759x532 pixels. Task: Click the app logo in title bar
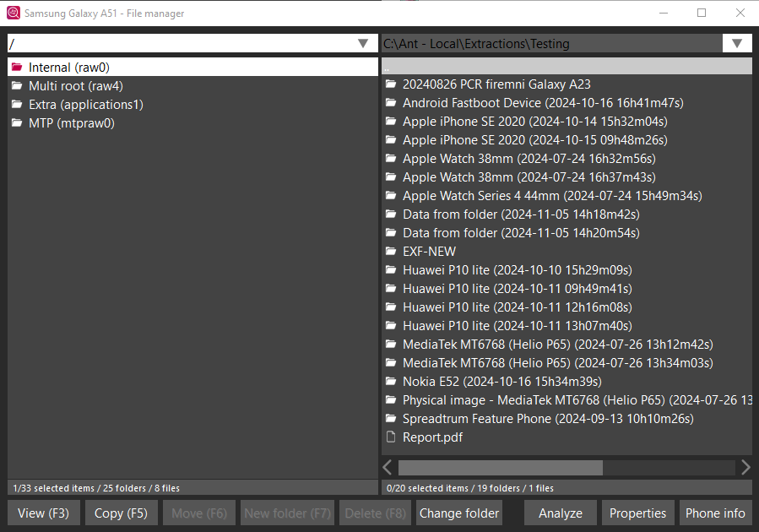(x=13, y=14)
